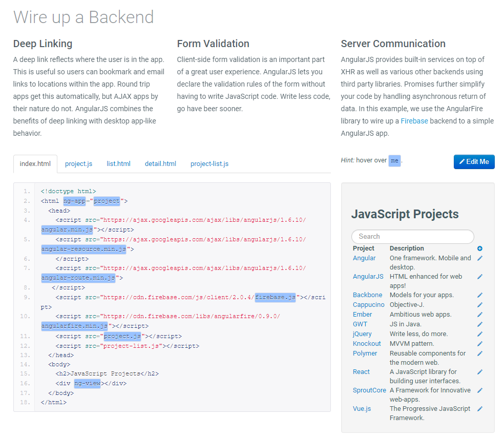
Task: Show the detail.html tab
Action: tap(160, 163)
